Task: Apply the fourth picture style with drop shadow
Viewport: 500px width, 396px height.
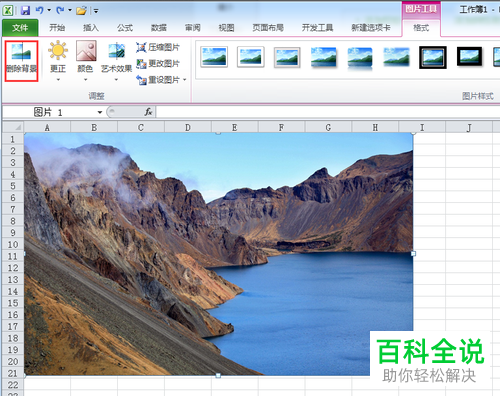Action: pyautogui.click(x=323, y=57)
